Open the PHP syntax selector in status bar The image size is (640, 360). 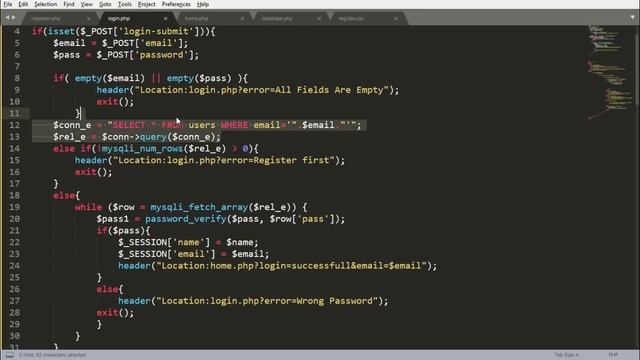[613, 355]
